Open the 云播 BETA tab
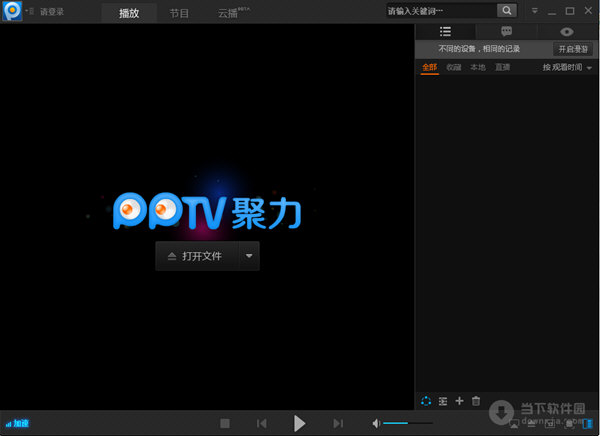 [233, 13]
